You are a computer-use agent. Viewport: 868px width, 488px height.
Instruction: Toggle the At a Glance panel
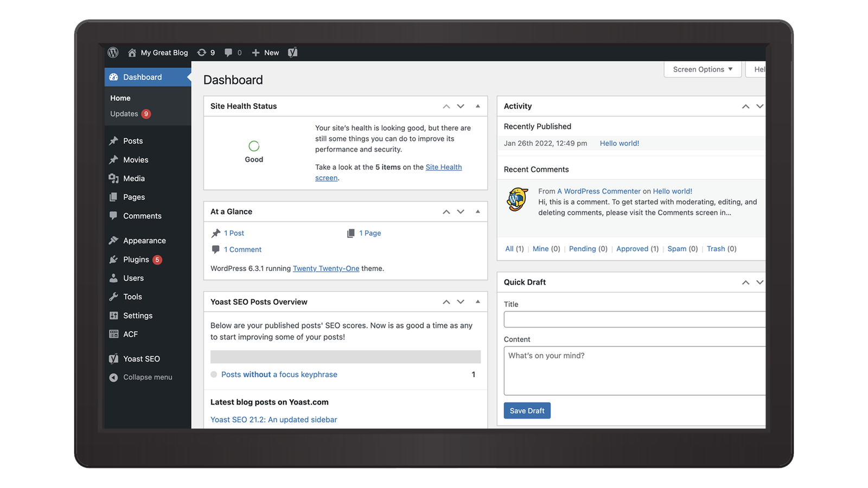click(478, 211)
